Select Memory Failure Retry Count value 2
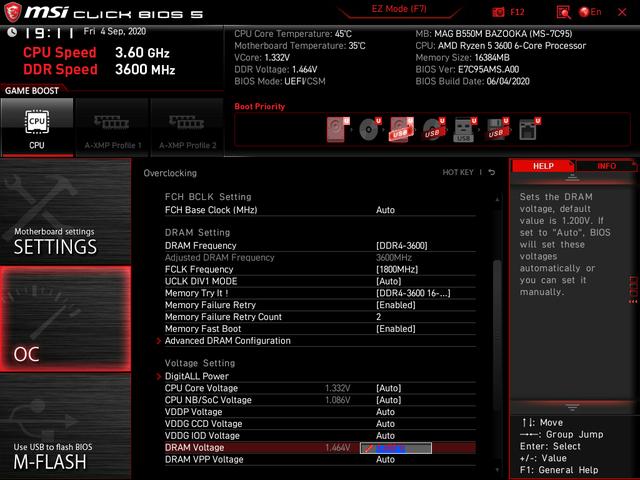Viewport: 640px width, 480px height. pyautogui.click(x=378, y=317)
